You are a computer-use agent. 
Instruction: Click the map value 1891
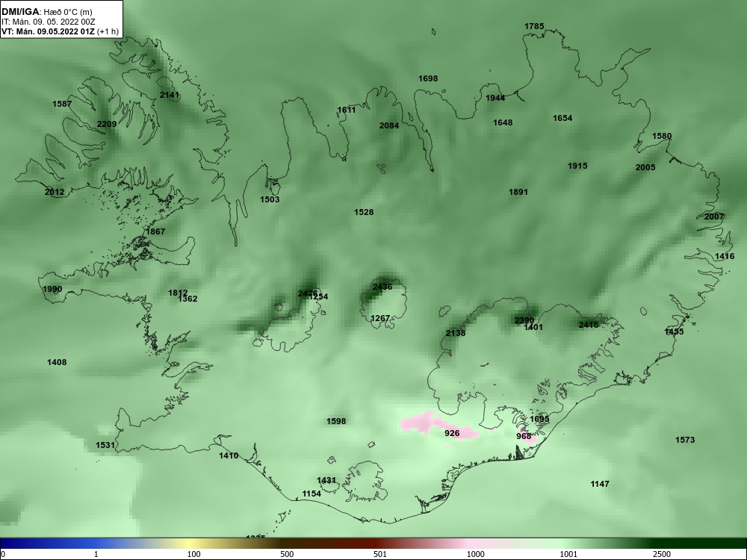coord(518,193)
